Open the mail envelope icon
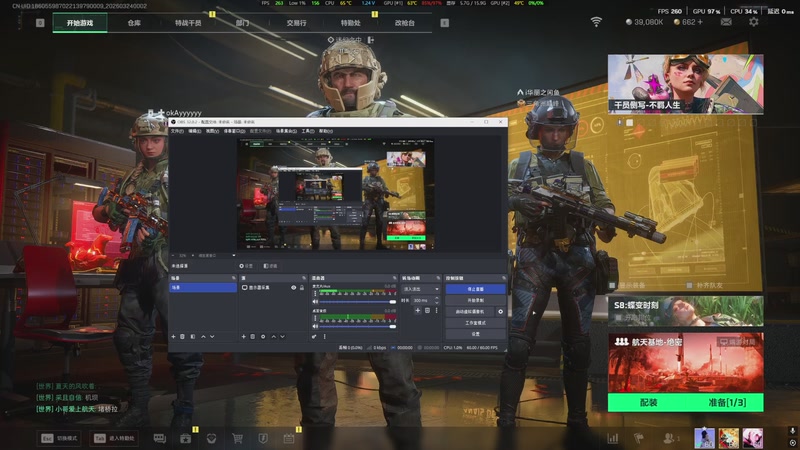This screenshot has height=450, width=800. (x=726, y=22)
